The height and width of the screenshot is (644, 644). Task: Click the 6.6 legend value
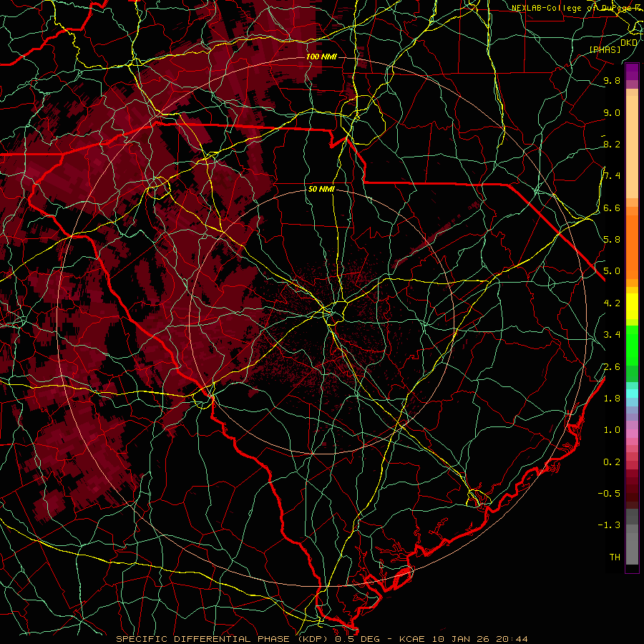coord(612,208)
